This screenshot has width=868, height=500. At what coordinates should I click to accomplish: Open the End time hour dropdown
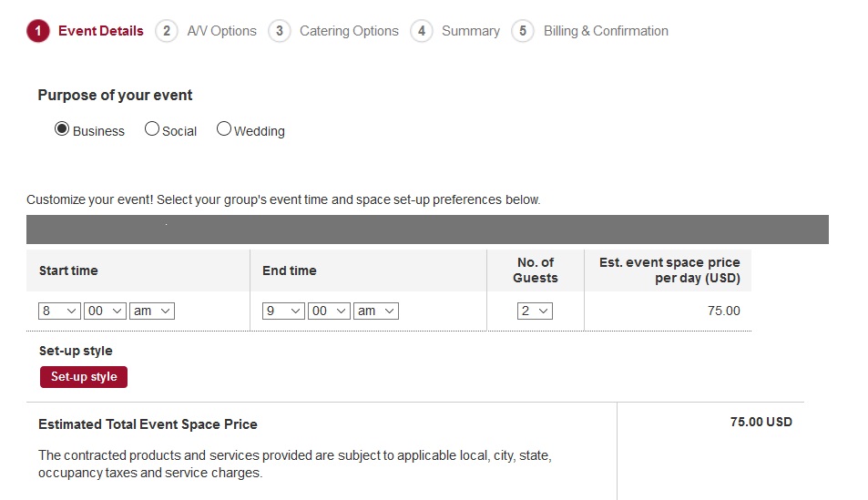pyautogui.click(x=283, y=311)
